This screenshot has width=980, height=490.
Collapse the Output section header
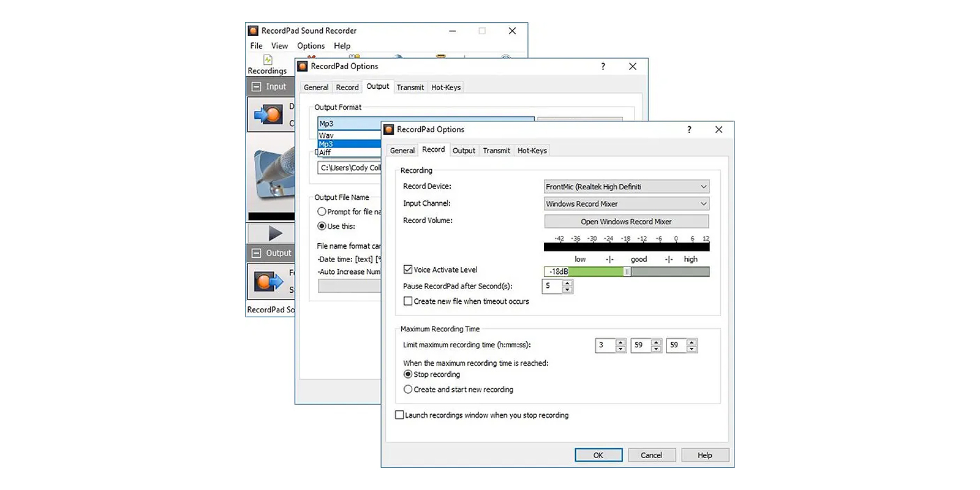click(257, 253)
